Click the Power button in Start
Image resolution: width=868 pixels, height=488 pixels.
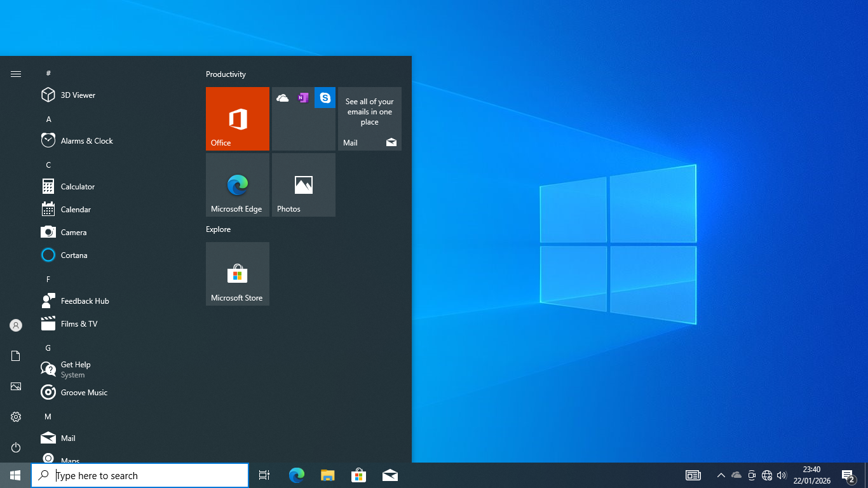(16, 447)
